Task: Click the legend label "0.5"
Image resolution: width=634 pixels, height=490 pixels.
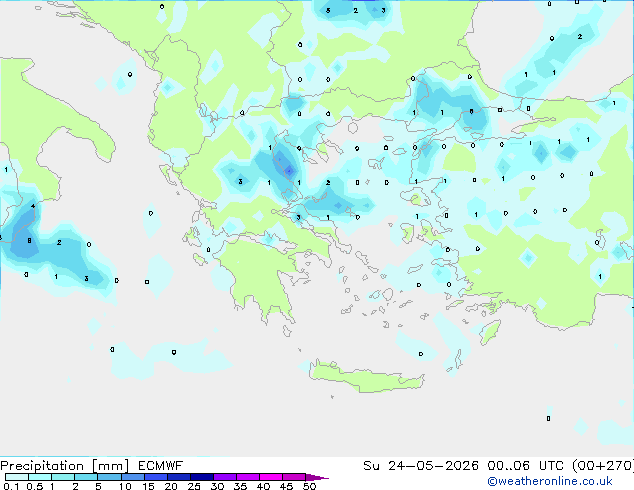Action: pyautogui.click(x=34, y=486)
